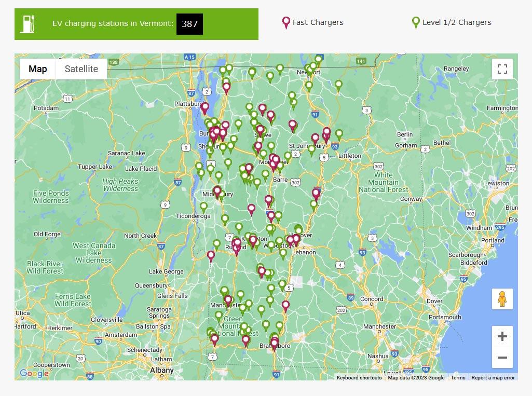Click the EV charging station icon in the green banner

click(27, 24)
